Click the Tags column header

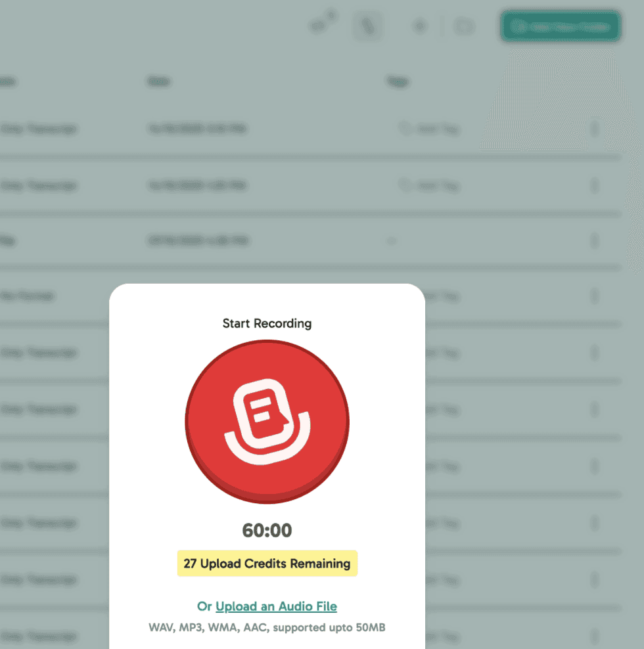[x=398, y=81]
